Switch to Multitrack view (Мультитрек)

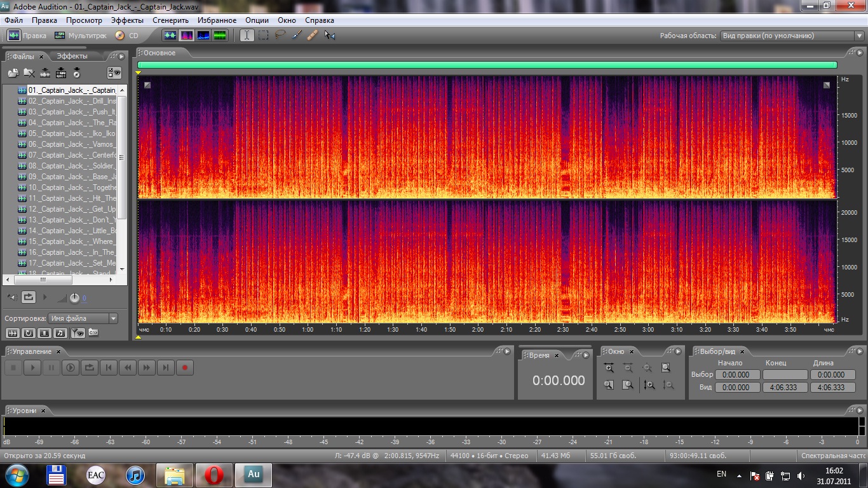point(80,36)
